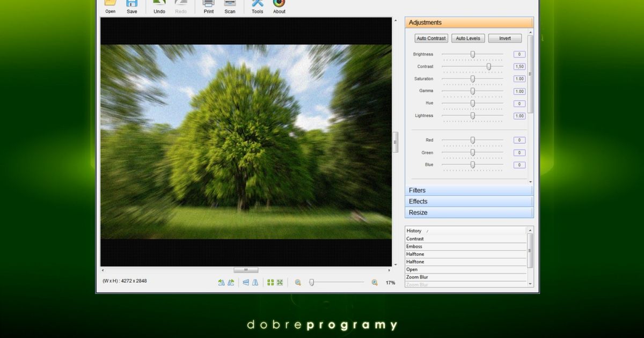Select the Contrast history entry

(x=466, y=239)
